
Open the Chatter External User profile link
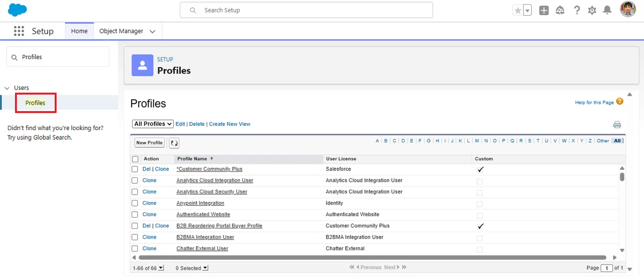202,248
